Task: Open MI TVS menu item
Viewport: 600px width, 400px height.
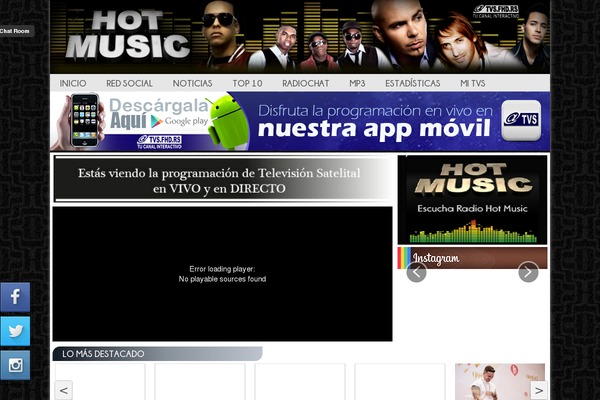Action: pyautogui.click(x=473, y=83)
